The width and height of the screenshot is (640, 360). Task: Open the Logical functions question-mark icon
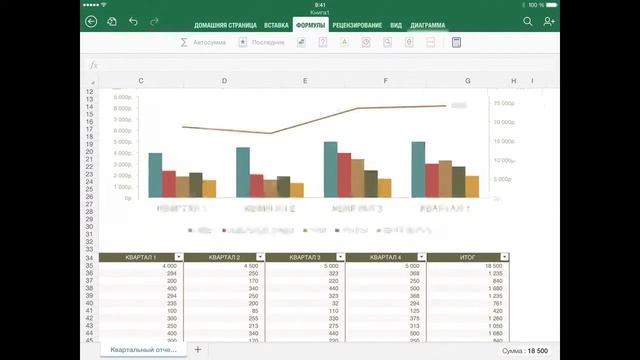pos(323,42)
